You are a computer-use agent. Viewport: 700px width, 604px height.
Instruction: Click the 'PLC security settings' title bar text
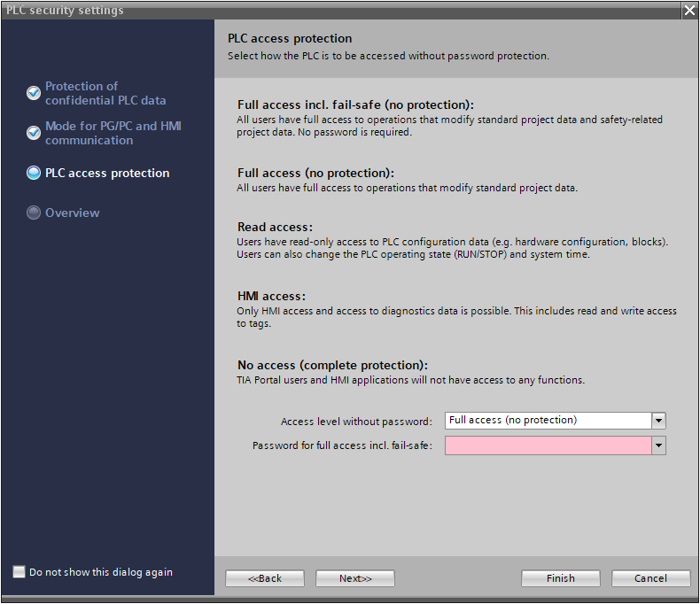65,11
